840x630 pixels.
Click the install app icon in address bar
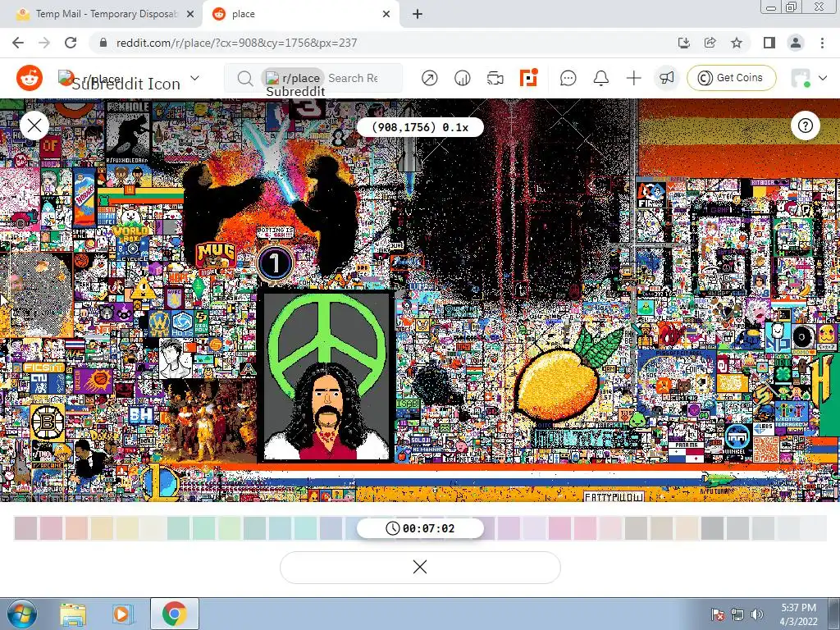(683, 43)
